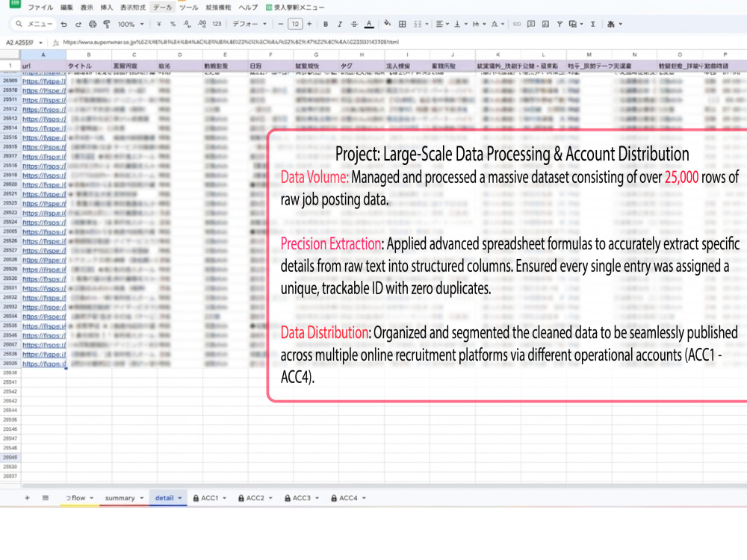Switch to the summary sheet tab

124,497
